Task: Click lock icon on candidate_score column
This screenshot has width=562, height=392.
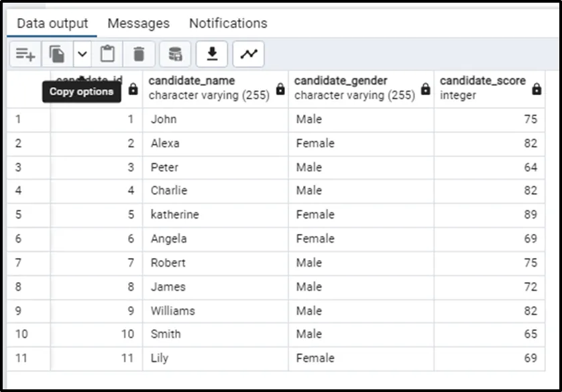Action: click(537, 89)
